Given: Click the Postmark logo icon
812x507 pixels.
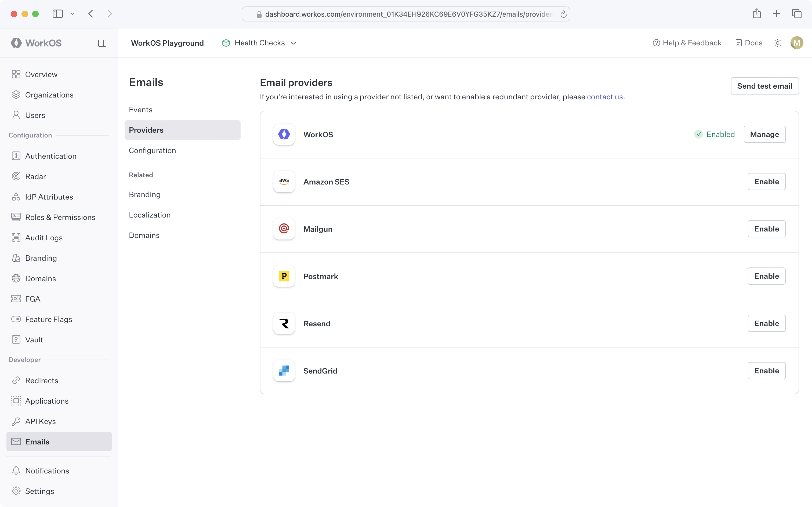Looking at the screenshot, I should 284,276.
